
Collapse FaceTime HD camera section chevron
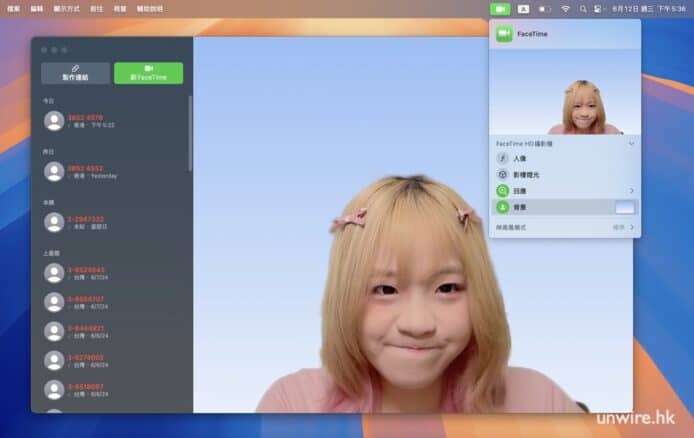631,144
